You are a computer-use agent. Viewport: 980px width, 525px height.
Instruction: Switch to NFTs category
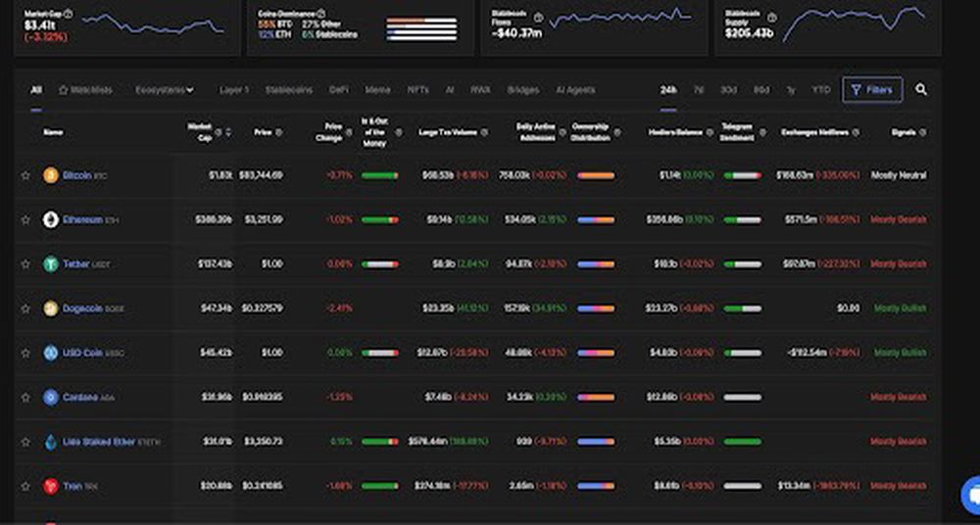(418, 90)
